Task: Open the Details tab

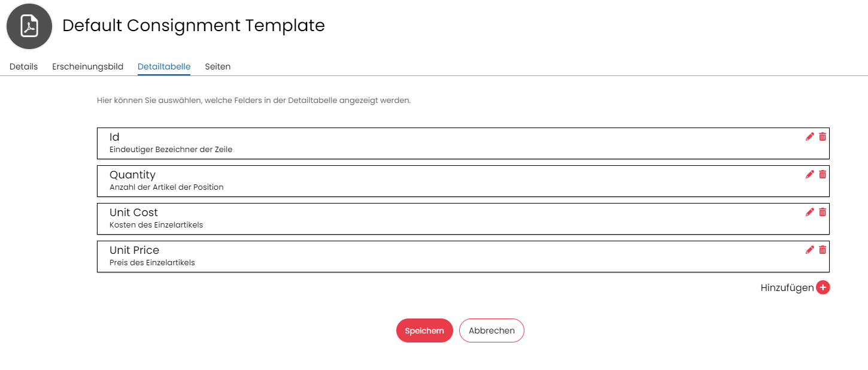Action: 23,66
